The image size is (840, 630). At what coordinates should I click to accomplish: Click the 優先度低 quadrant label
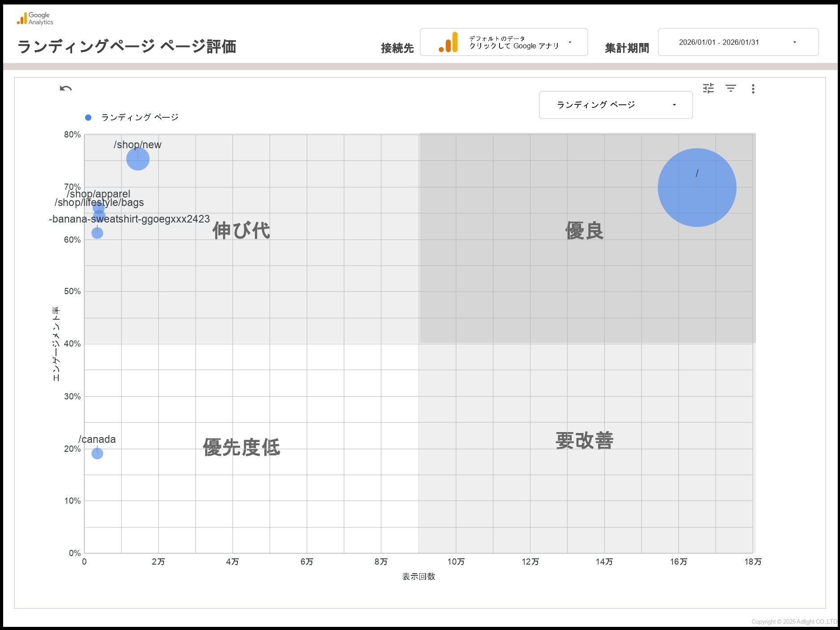(241, 447)
